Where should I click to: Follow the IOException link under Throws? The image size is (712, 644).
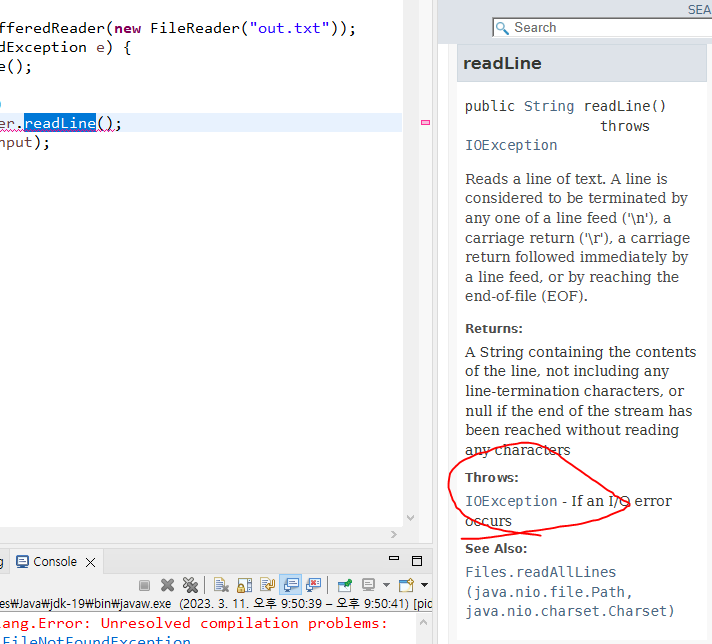(x=511, y=501)
